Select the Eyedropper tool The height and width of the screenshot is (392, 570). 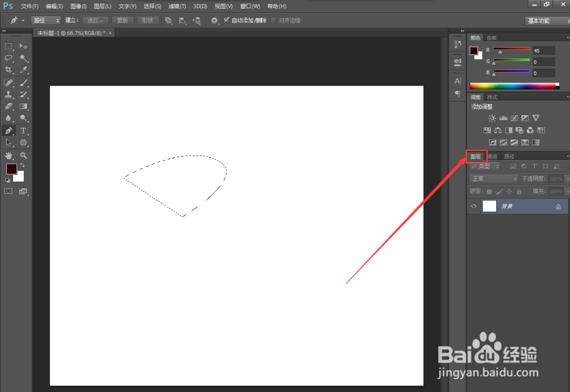pos(23,70)
